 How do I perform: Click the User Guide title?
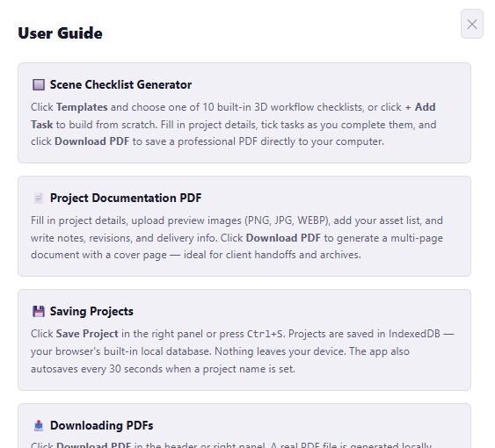pyautogui.click(x=61, y=33)
